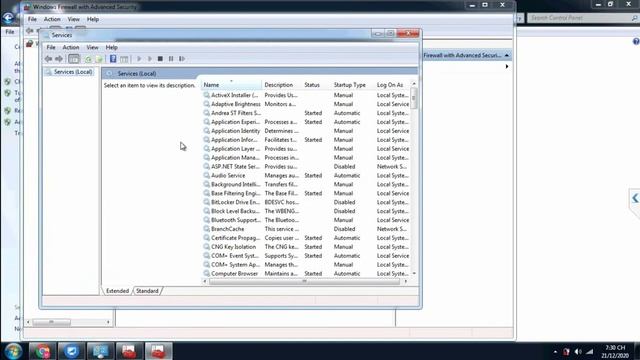This screenshot has width=640, height=360.
Task: Click side panel chevron at right screen edge
Action: click(635, 199)
